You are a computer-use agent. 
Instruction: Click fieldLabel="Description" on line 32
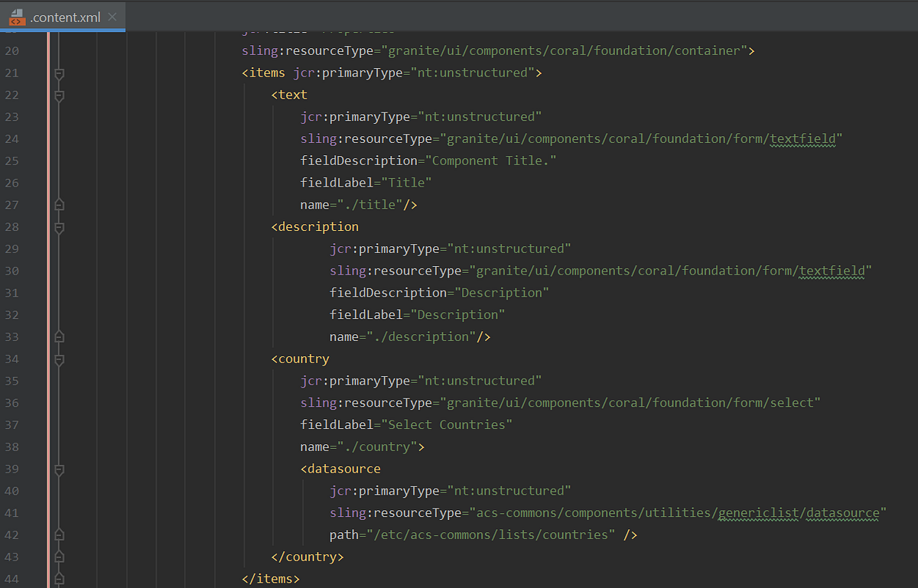point(418,314)
